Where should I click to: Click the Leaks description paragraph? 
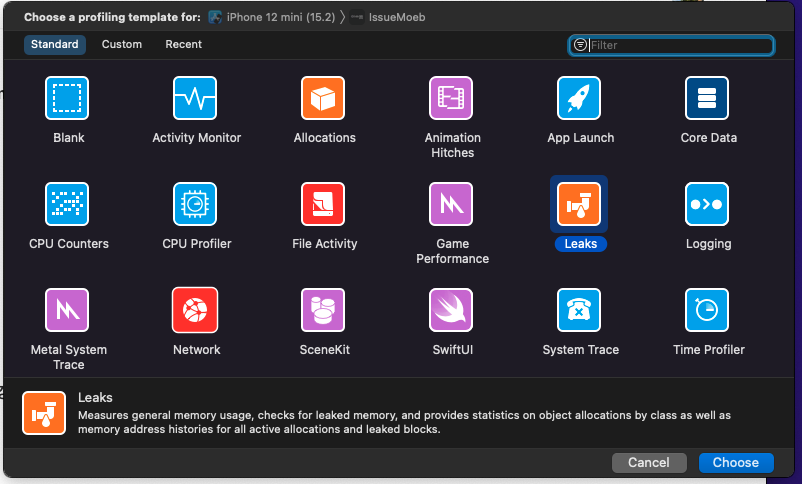click(x=404, y=422)
